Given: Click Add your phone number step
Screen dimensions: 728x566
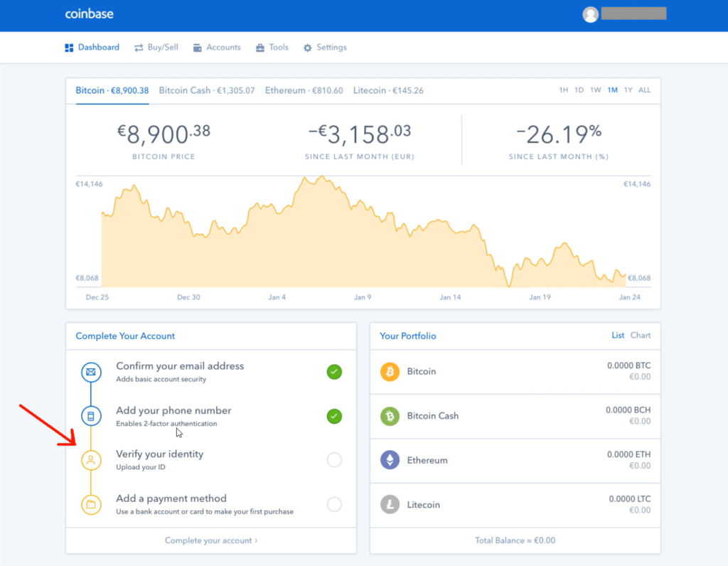Looking at the screenshot, I should [211, 416].
